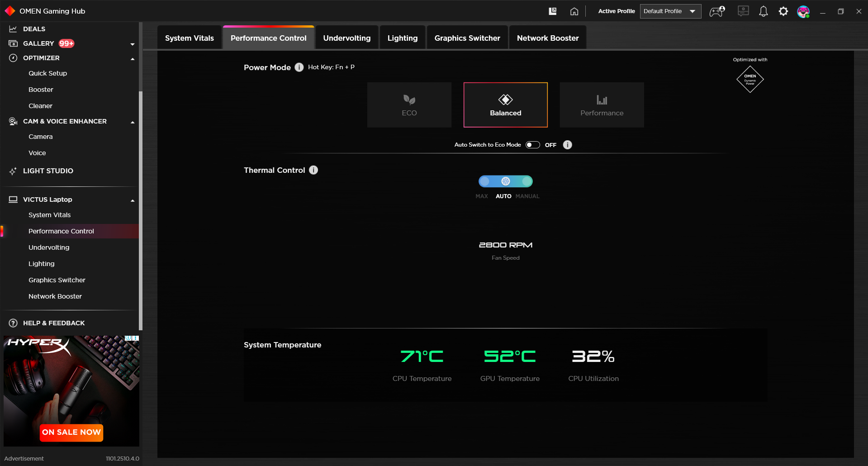Click the 52°C GPU Temperature reading
Viewport: 868px width, 466px height.
pyautogui.click(x=510, y=357)
